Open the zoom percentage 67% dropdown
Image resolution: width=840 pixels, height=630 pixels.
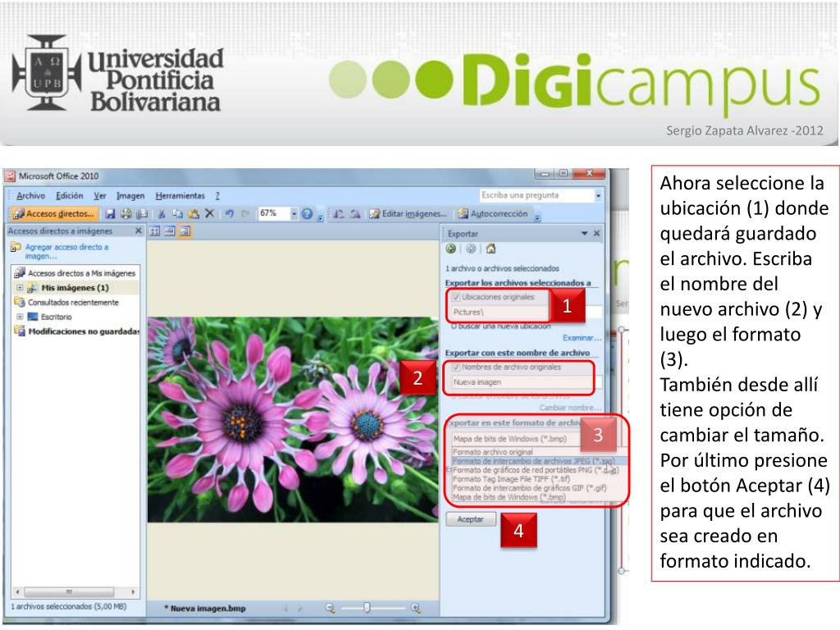294,213
